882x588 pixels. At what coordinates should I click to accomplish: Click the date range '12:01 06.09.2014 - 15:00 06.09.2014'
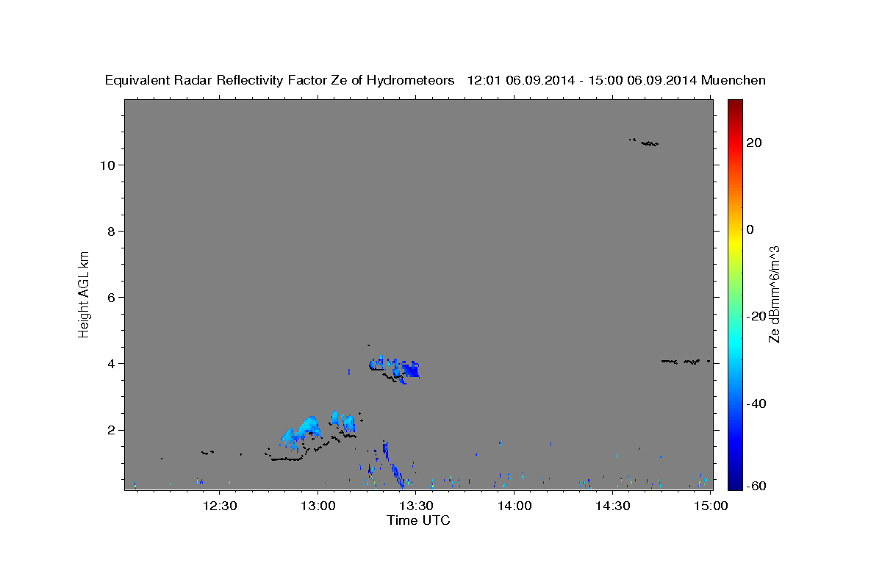coord(582,81)
